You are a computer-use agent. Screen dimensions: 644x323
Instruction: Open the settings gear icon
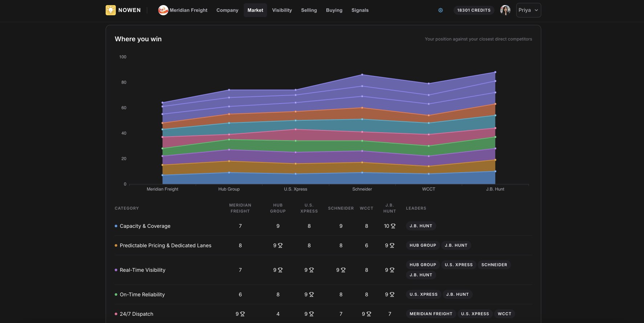(x=440, y=10)
